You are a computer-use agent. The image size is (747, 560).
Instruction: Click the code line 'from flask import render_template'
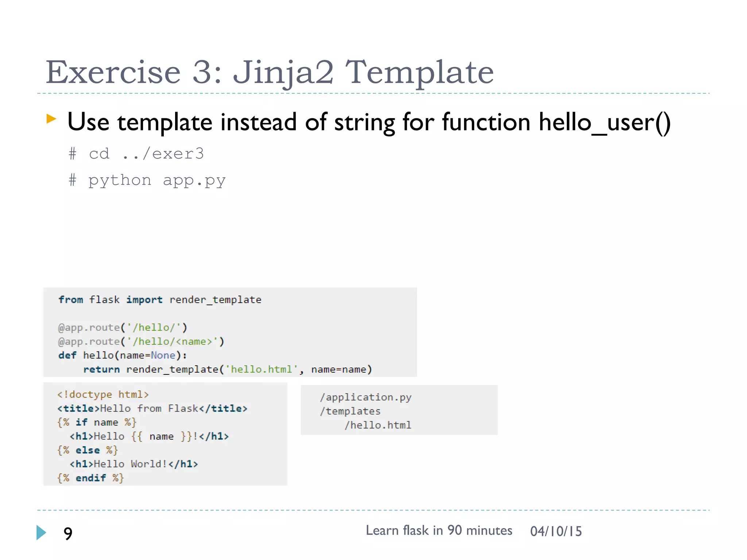pyautogui.click(x=160, y=300)
